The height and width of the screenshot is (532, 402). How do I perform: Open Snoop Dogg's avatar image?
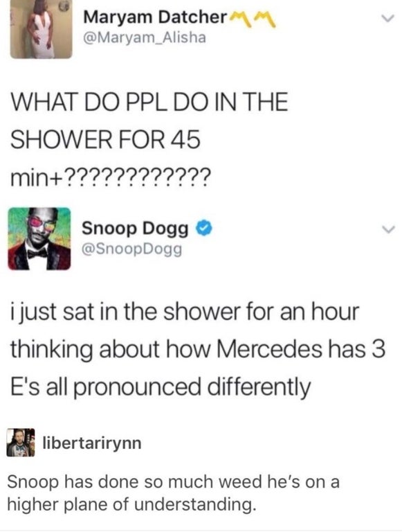pyautogui.click(x=39, y=238)
